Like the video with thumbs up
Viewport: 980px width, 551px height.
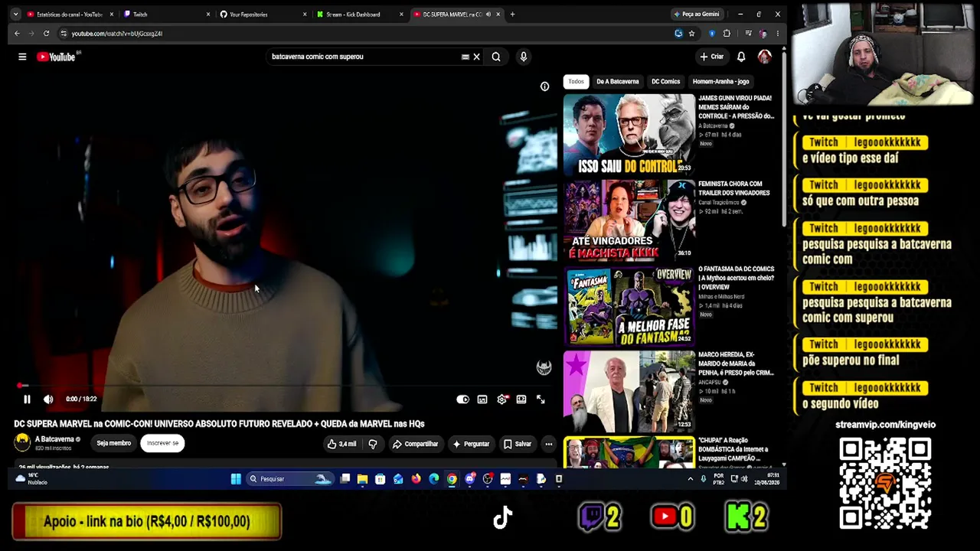tap(342, 444)
